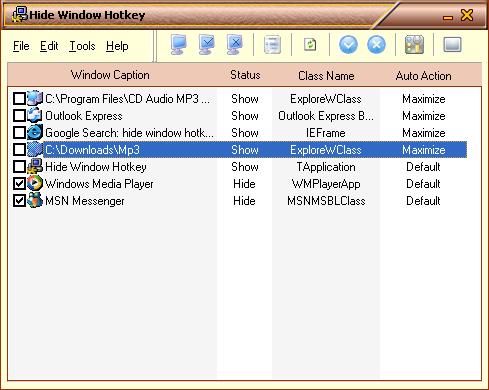
Task: Click Default auto action of Hide Window Hotkey row
Action: 423,167
